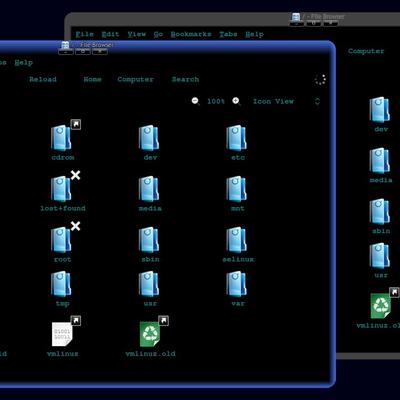The height and width of the screenshot is (400, 400).
Task: Select vmlinuz.old recycle icon in front window
Action: [150, 334]
